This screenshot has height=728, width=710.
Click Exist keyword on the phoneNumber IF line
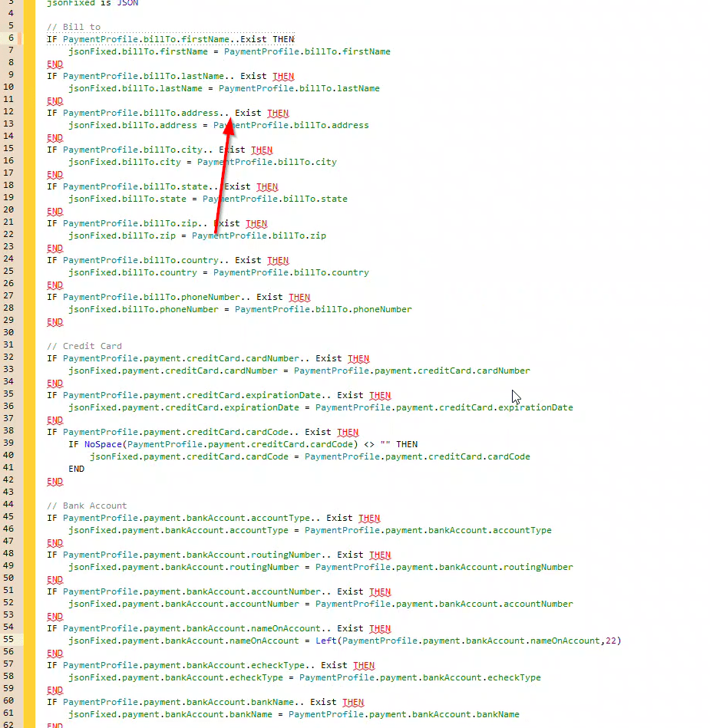[x=269, y=297]
